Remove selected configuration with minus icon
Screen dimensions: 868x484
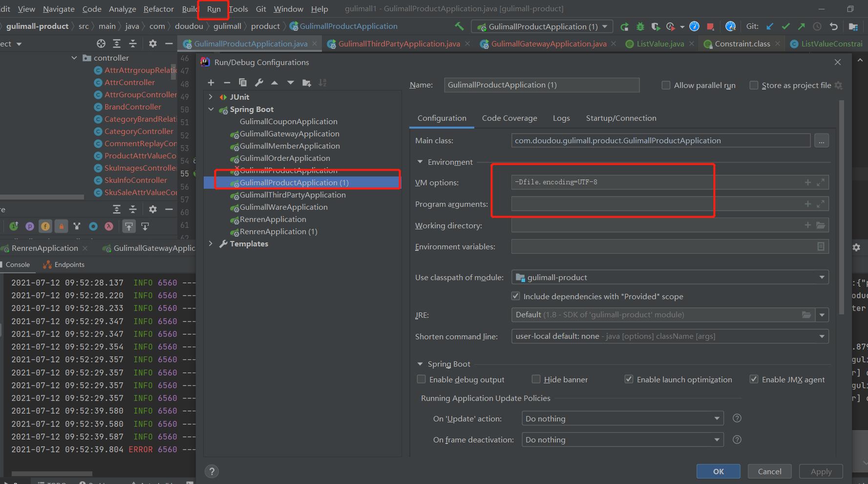click(x=227, y=83)
